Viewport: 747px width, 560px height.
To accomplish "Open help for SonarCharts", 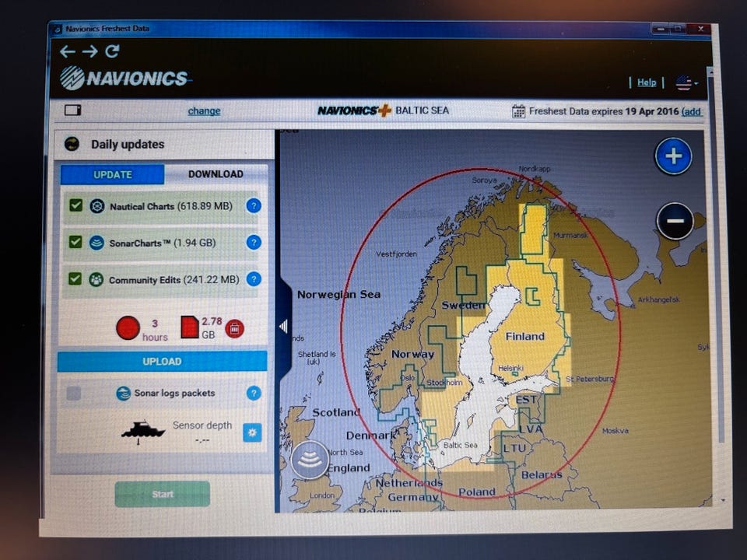I will click(254, 243).
